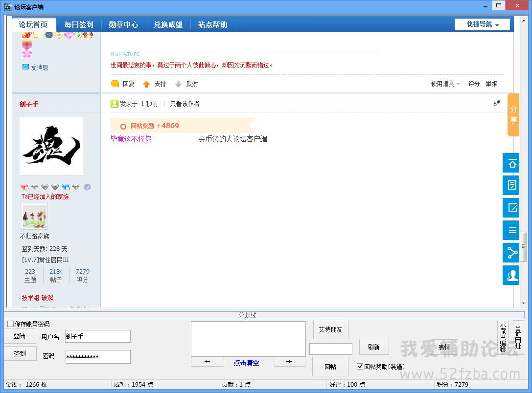The height and width of the screenshot is (393, 532).
Task: Click the grey 反对 down-arrow icon
Action: click(x=178, y=84)
